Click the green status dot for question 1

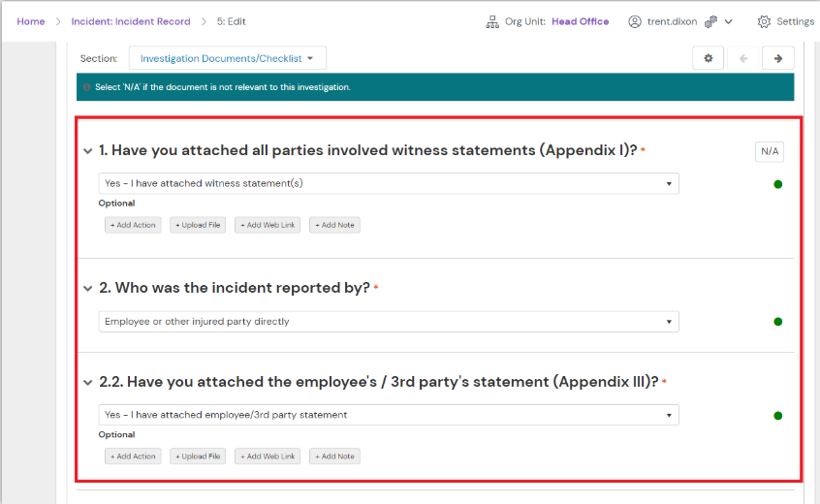coord(777,184)
